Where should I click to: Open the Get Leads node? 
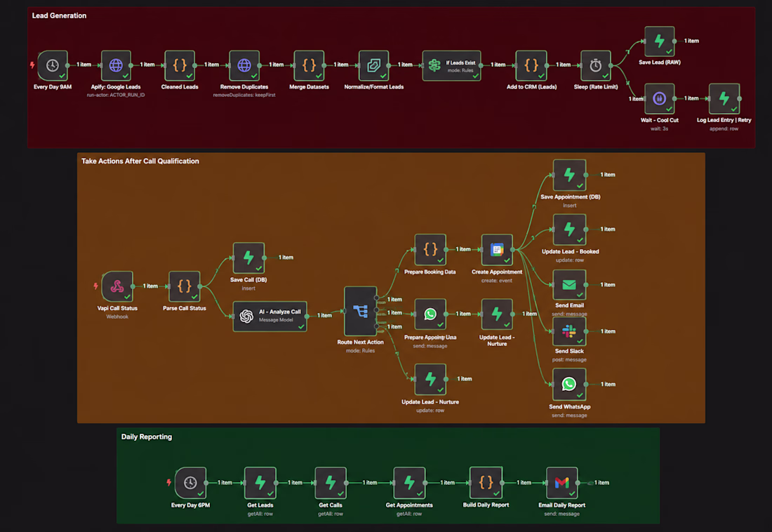pos(260,484)
